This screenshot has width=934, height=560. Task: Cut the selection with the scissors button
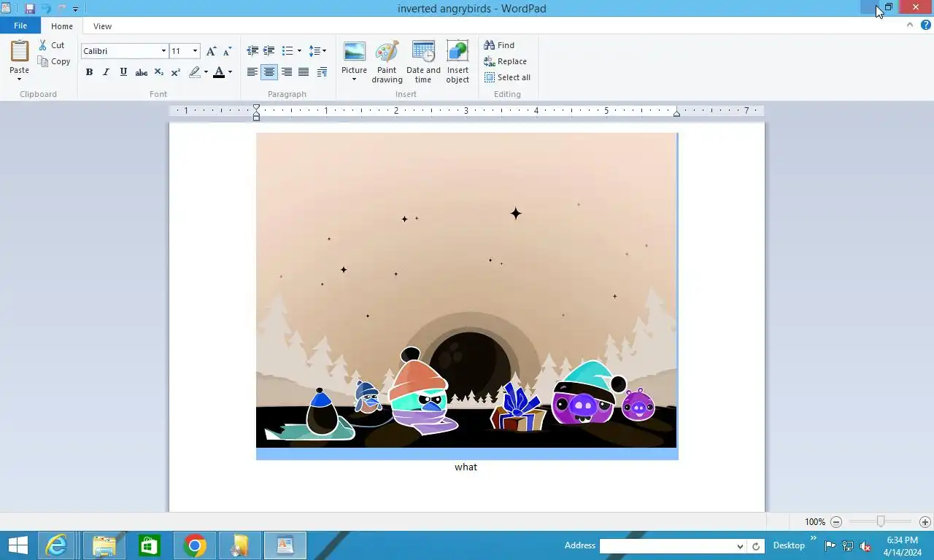pyautogui.click(x=52, y=45)
